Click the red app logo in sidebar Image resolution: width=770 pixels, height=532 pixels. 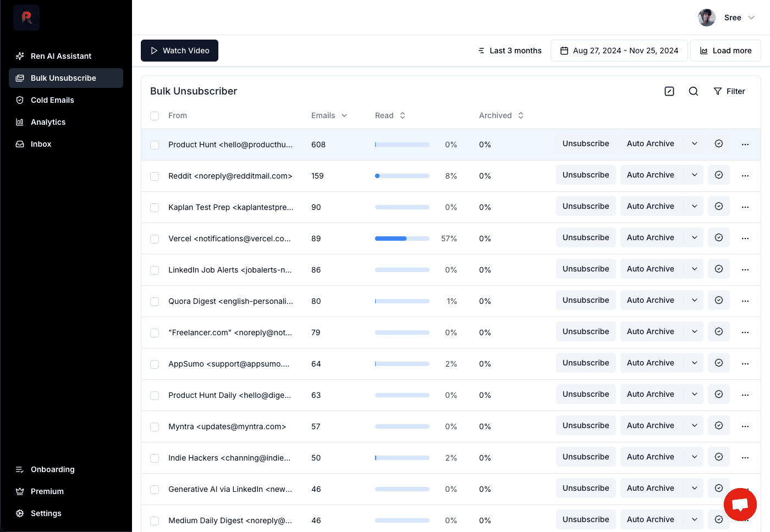click(x=26, y=18)
